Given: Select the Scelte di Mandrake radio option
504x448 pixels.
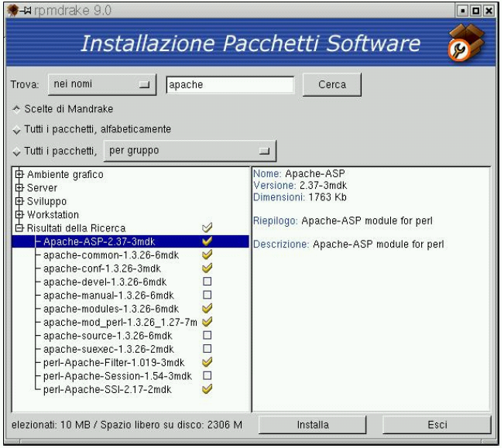Looking at the screenshot, I should pyautogui.click(x=17, y=109).
